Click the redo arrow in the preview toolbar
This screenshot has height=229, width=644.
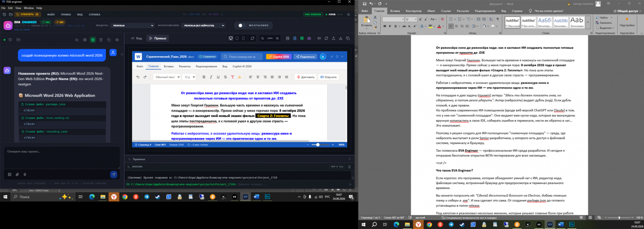coord(145,77)
